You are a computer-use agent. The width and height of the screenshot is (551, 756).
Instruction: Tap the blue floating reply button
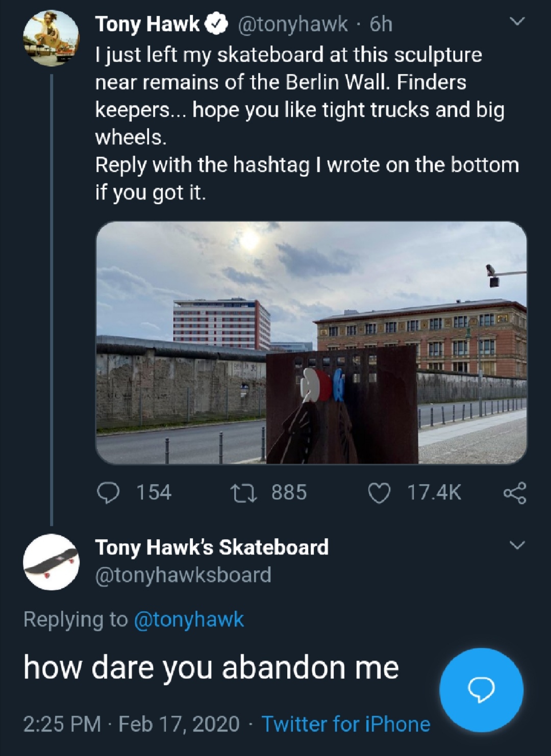[x=481, y=690]
